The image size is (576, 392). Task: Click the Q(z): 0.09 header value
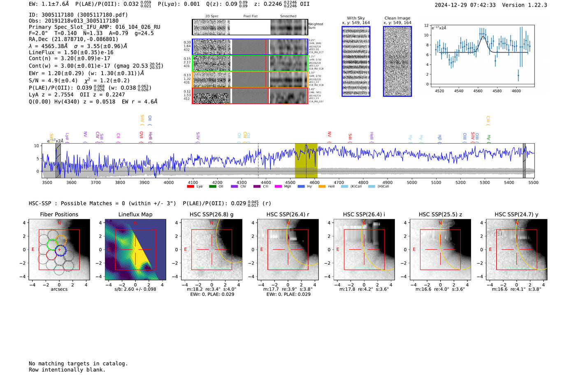pyautogui.click(x=227, y=4)
